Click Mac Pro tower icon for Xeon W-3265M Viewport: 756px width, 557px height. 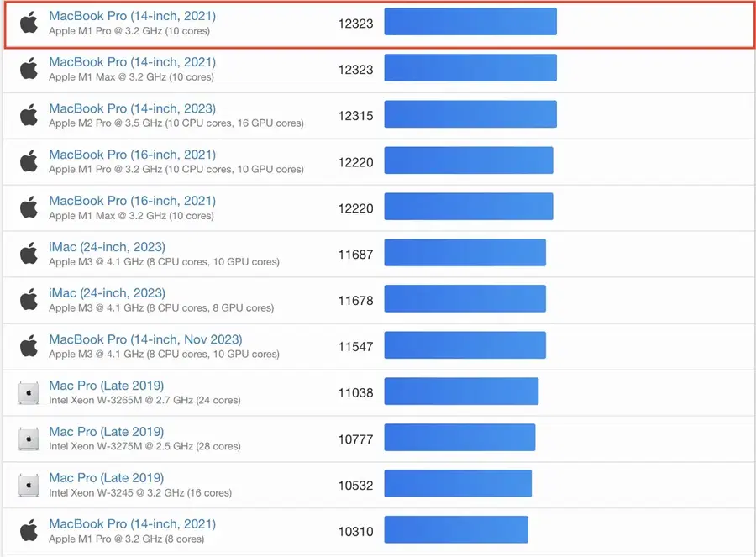point(29,392)
